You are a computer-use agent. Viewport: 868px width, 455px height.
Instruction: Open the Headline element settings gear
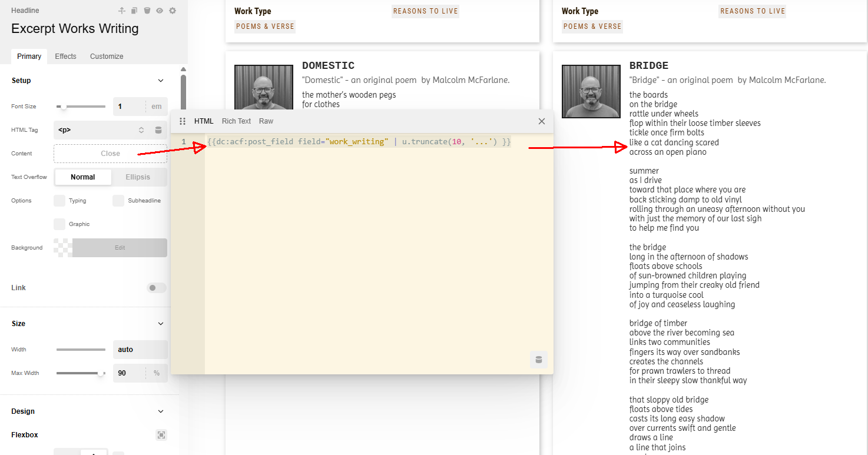[173, 11]
